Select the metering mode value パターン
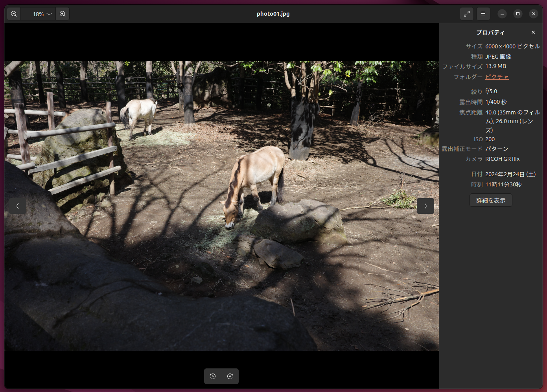Image resolution: width=547 pixels, height=392 pixels. click(497, 149)
